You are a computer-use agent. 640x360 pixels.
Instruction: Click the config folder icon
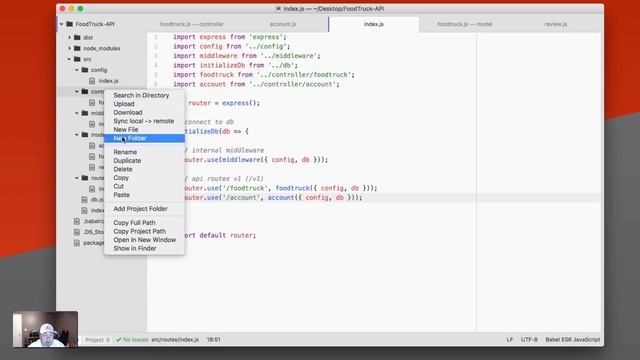point(84,70)
